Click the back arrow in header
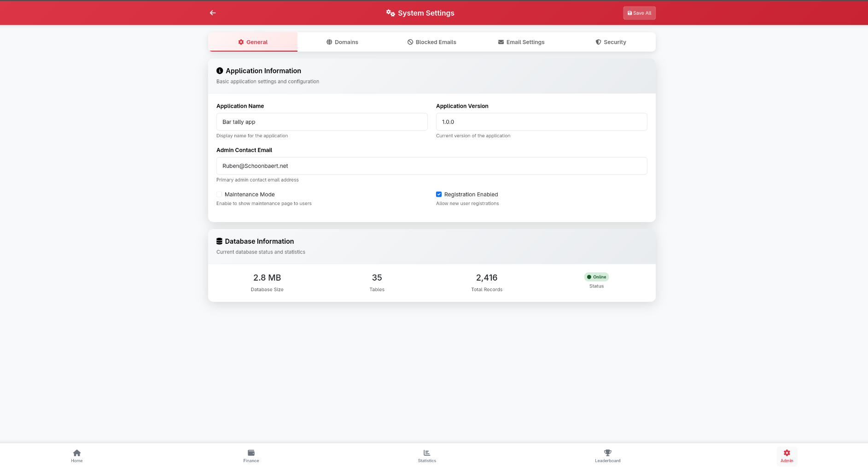 pyautogui.click(x=213, y=13)
